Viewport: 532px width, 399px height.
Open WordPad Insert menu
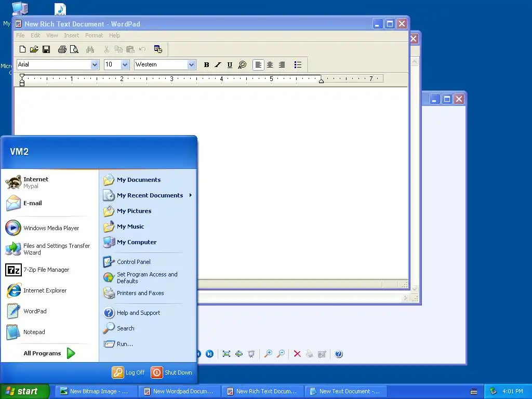tap(71, 35)
